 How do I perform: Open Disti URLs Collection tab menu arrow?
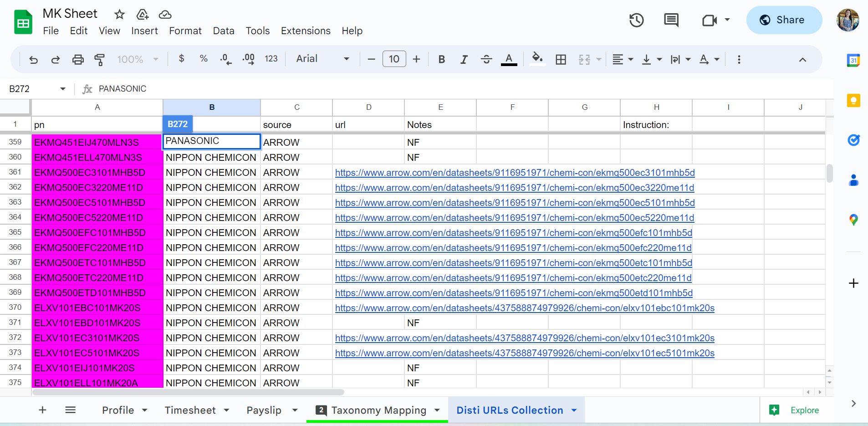tap(574, 411)
